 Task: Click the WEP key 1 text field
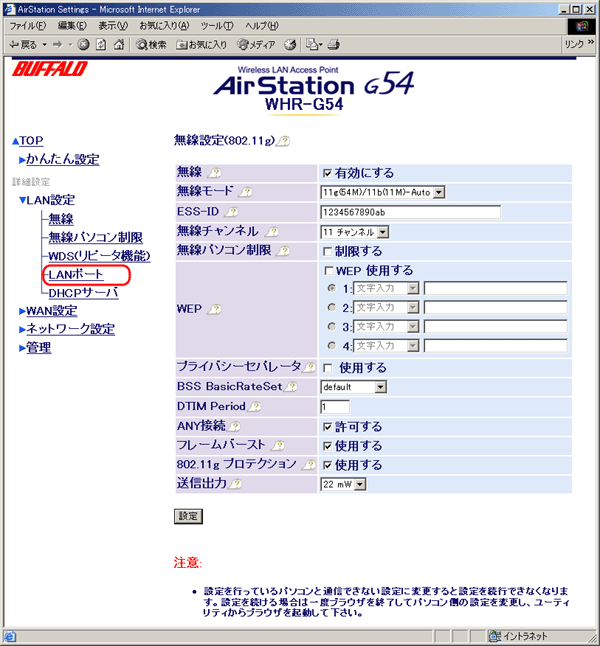click(x=496, y=288)
